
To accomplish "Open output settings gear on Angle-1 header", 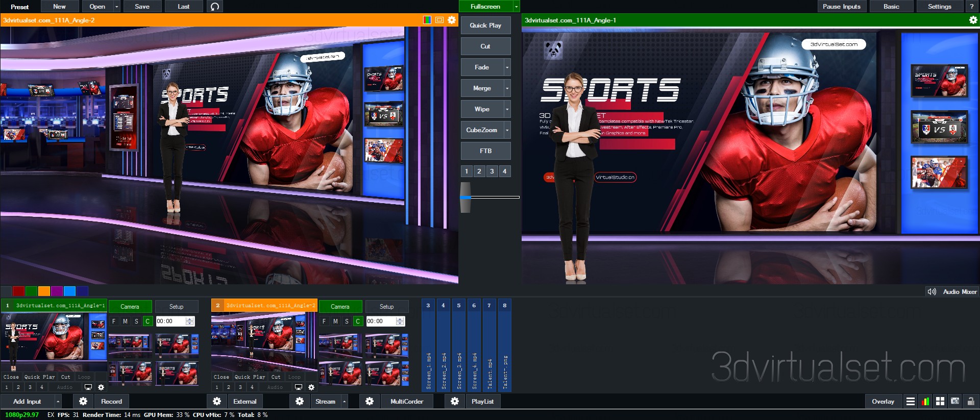I will click(973, 20).
